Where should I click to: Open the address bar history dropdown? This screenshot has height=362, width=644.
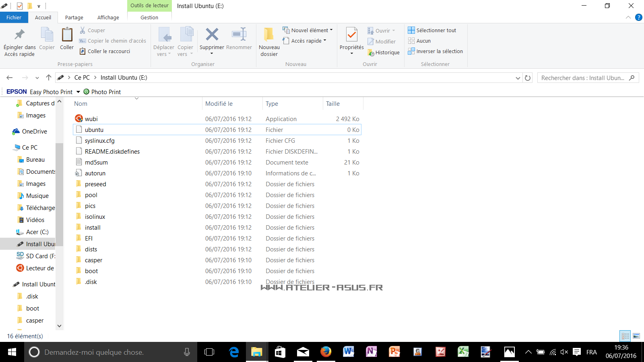518,78
